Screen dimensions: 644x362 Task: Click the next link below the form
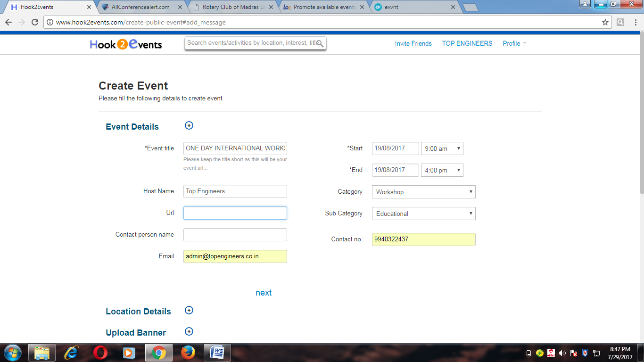(264, 293)
